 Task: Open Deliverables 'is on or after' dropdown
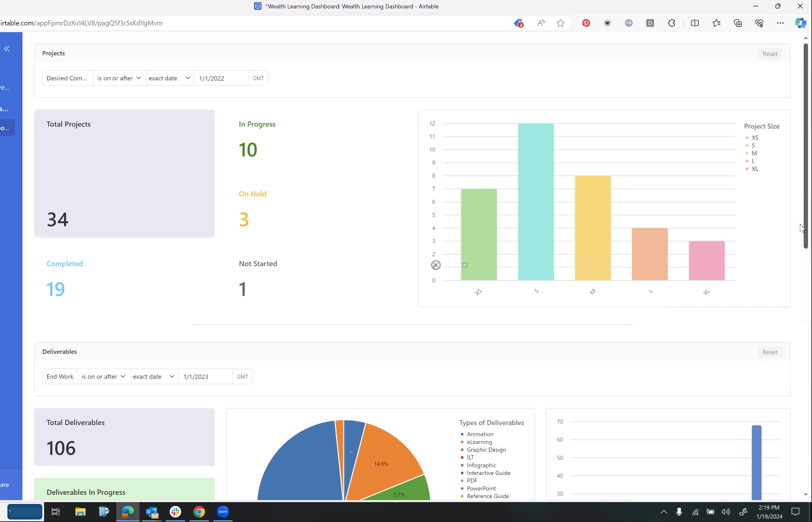click(103, 377)
